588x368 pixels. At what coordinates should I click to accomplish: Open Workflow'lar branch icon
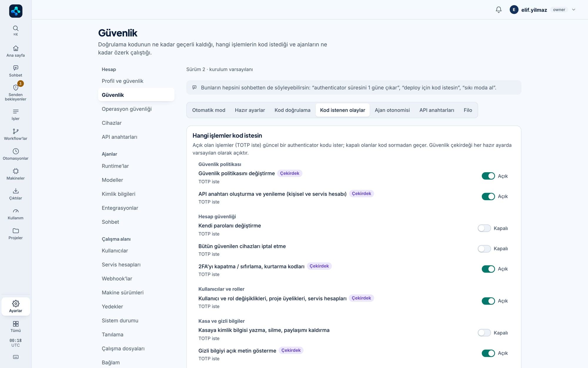[16, 131]
